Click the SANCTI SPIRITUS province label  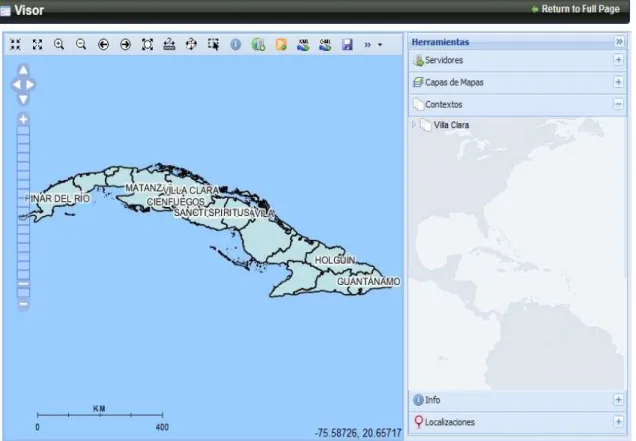pyautogui.click(x=212, y=213)
